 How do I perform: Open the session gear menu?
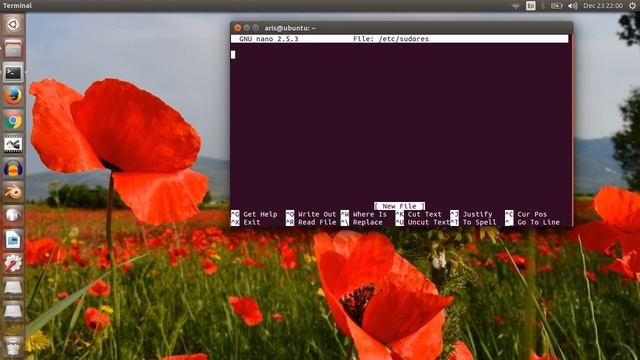632,6
